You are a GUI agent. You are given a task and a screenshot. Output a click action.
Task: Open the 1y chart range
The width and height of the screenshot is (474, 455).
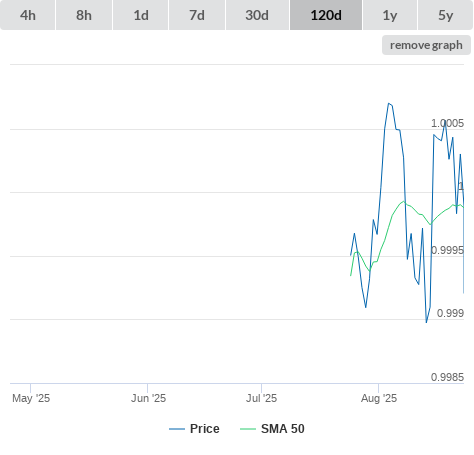(390, 15)
